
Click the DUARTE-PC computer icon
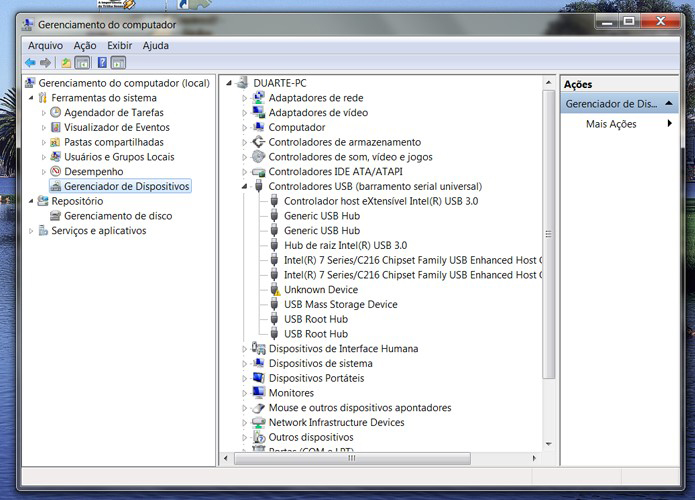242,83
